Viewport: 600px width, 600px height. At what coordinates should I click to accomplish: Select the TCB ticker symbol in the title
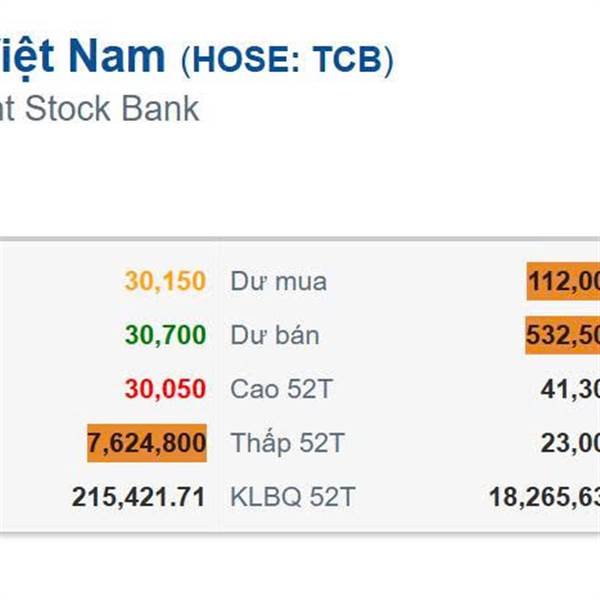pyautogui.click(x=348, y=59)
